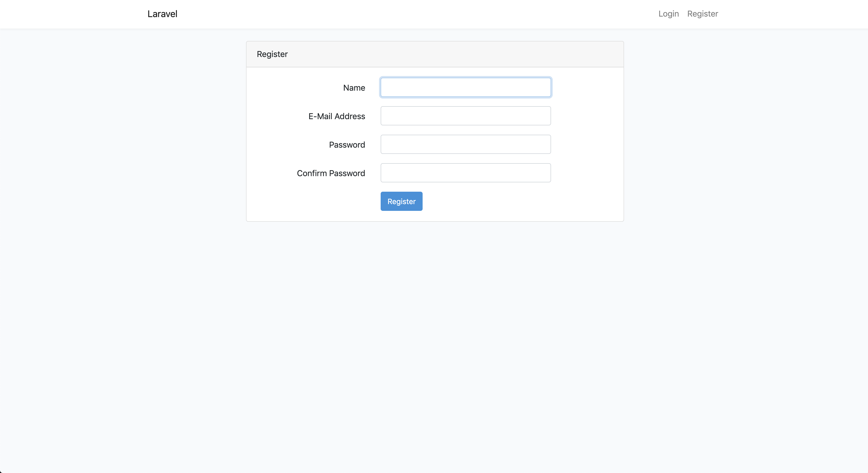Click the E-Mail Address label
This screenshot has height=473, width=868.
[337, 116]
